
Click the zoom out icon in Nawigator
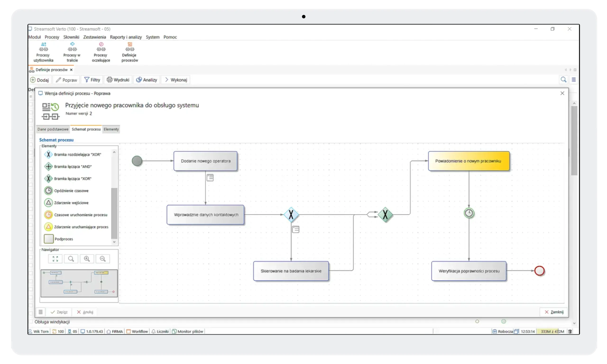(103, 259)
